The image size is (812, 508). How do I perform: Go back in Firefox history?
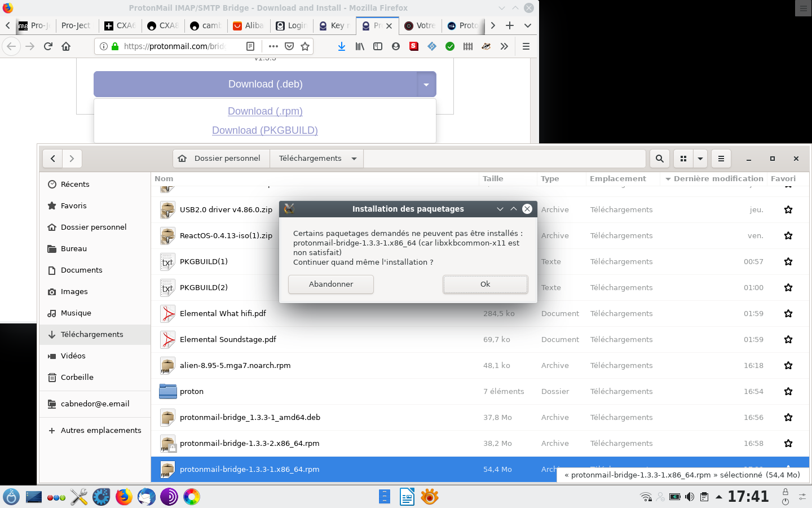coord(11,46)
